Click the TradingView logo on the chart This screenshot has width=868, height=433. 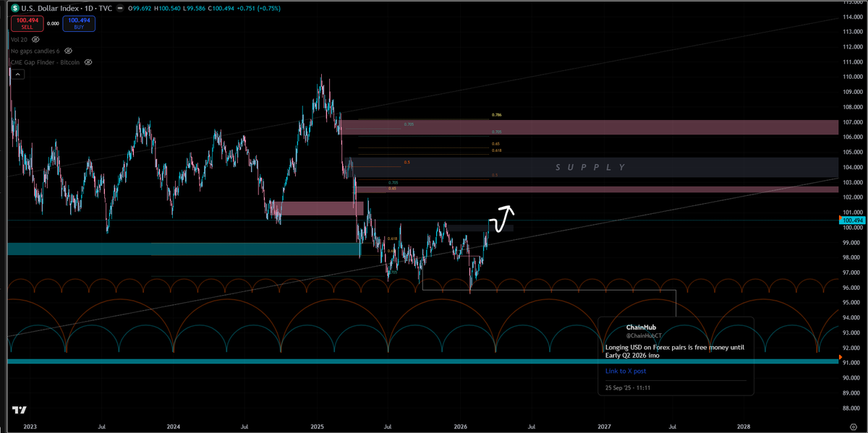(x=20, y=410)
